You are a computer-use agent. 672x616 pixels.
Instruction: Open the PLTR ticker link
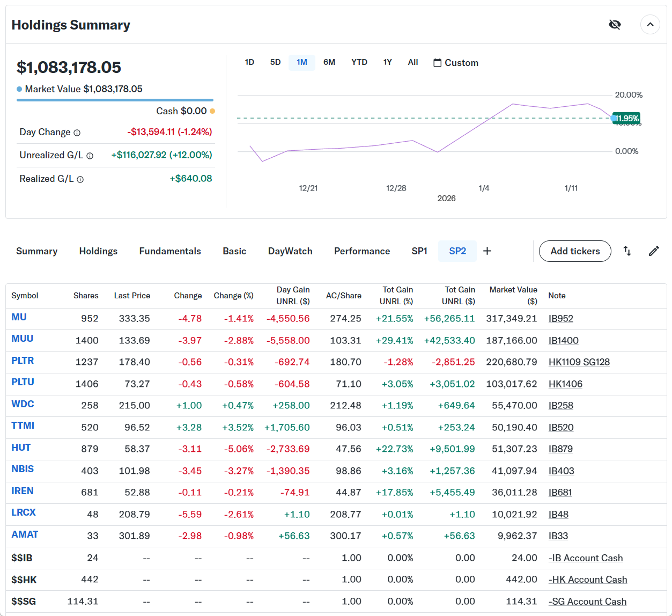pos(23,361)
